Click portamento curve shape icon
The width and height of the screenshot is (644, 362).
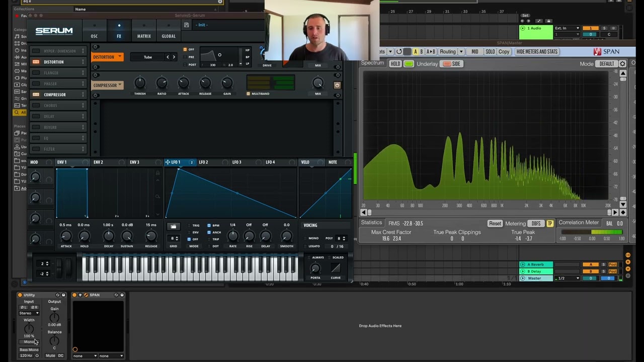336,268
